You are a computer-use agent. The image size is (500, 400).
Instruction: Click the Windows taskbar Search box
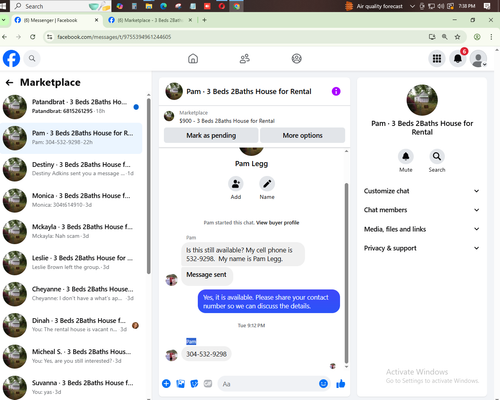click(62, 6)
